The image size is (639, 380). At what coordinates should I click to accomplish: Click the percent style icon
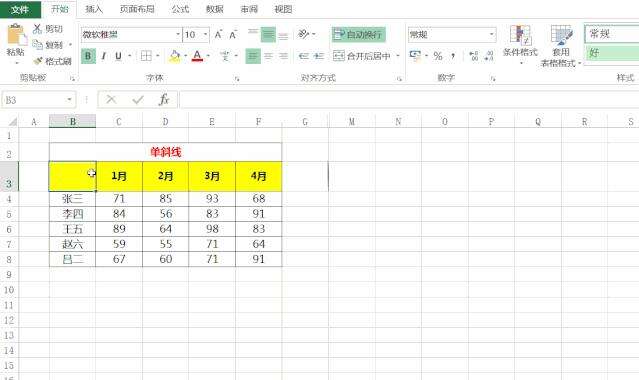point(438,56)
